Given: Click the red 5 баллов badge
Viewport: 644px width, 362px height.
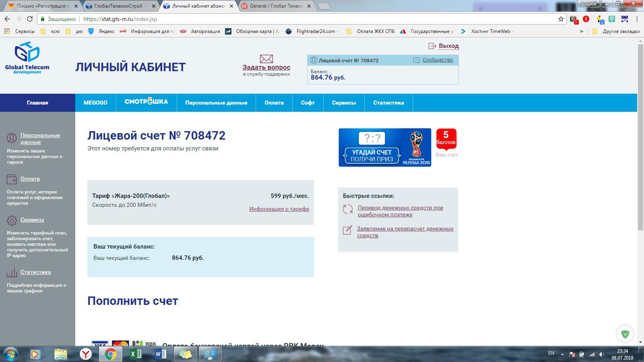Looking at the screenshot, I should tap(446, 138).
